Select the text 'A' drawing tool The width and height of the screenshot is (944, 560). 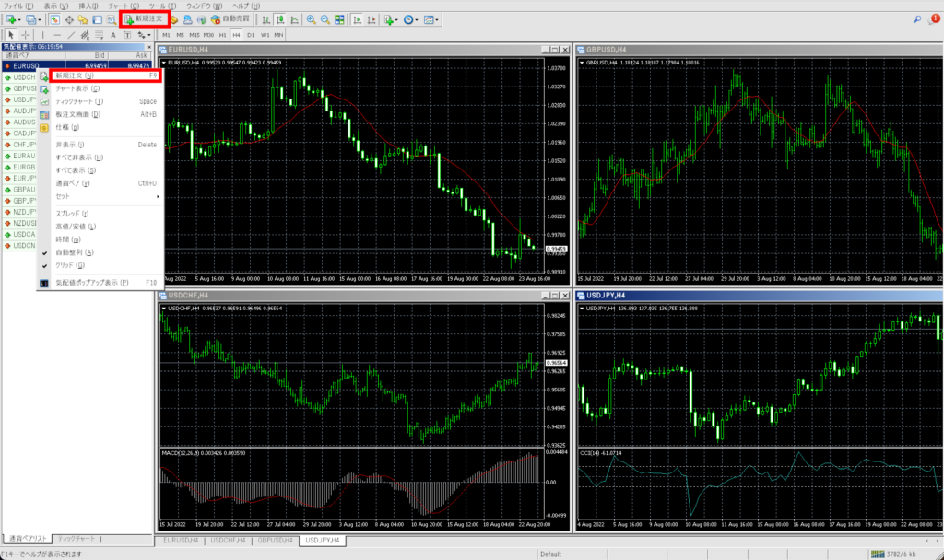(x=113, y=35)
